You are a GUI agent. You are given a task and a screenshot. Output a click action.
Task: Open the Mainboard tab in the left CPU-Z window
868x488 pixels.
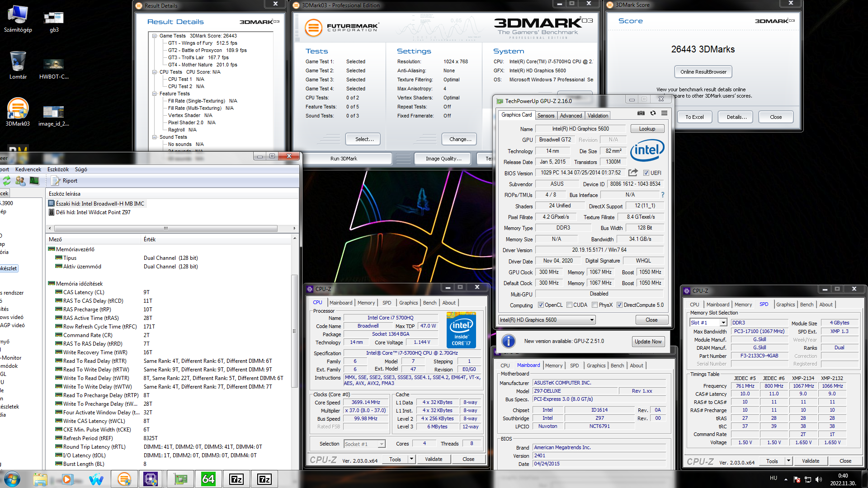coord(341,303)
